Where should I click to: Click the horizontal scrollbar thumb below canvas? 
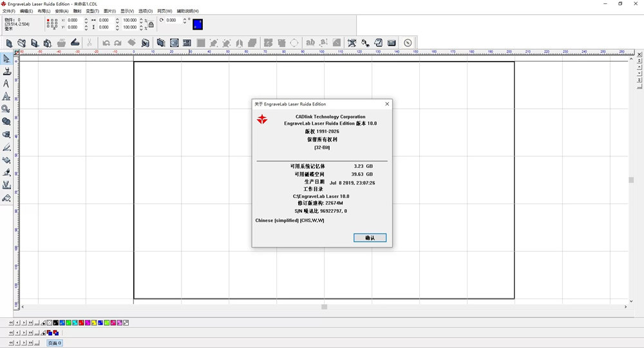[x=324, y=307]
